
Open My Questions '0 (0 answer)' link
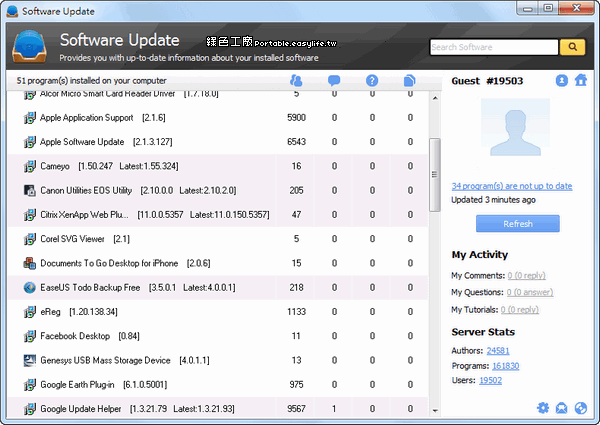pos(530,292)
